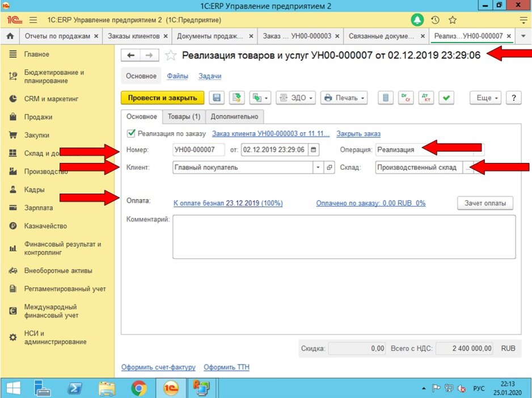Click the Провести и закрыть button

pyautogui.click(x=163, y=98)
